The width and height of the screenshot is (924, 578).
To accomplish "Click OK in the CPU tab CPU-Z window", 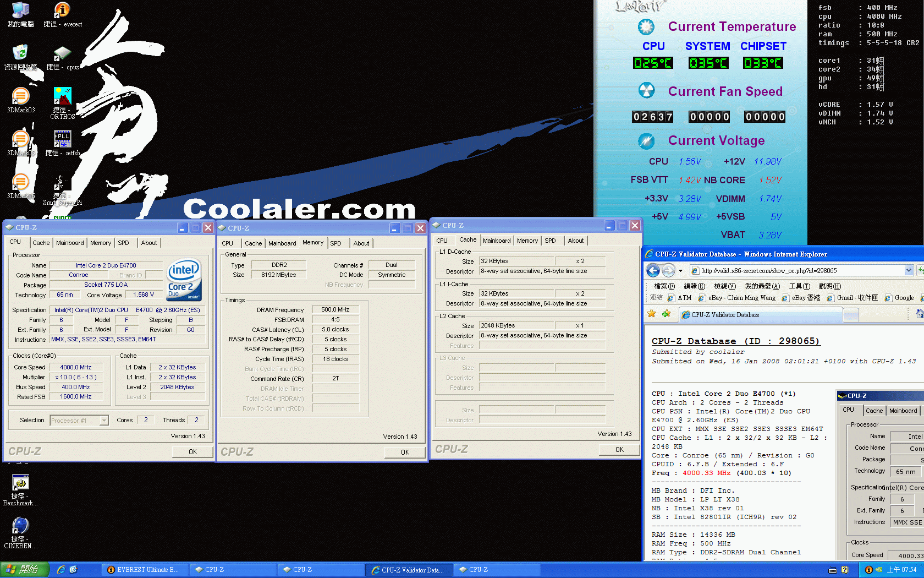I will coord(193,452).
